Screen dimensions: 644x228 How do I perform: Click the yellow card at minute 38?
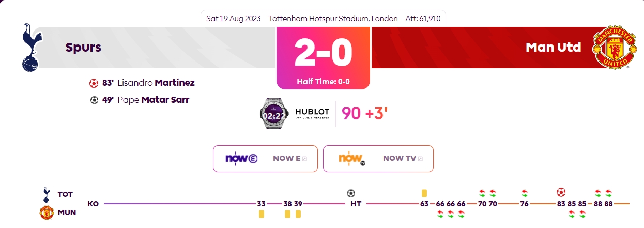pos(287,214)
